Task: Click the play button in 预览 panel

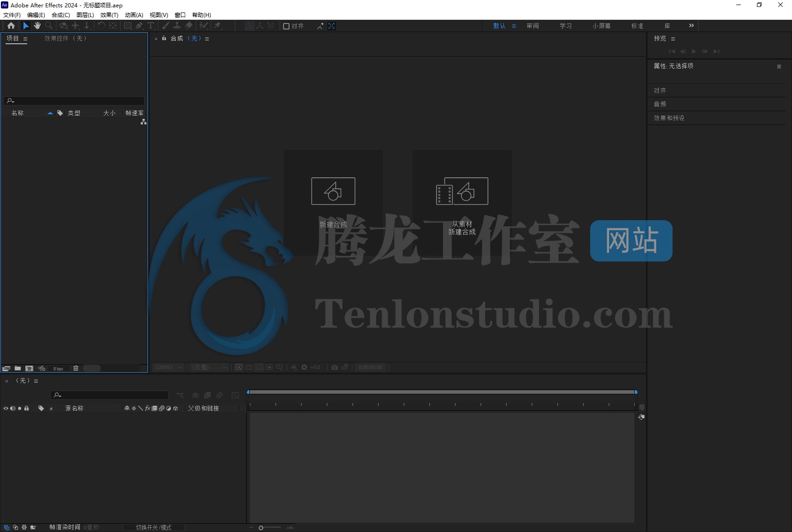Action: click(694, 52)
